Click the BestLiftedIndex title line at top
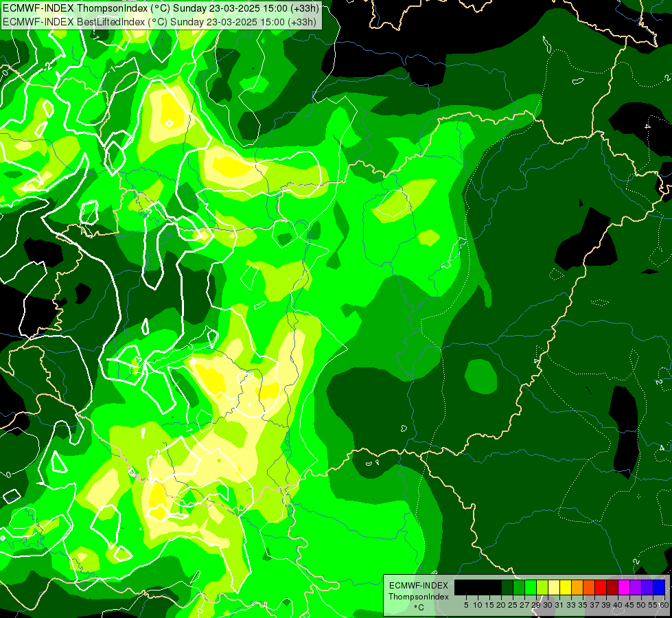The width and height of the screenshot is (672, 618). (159, 21)
